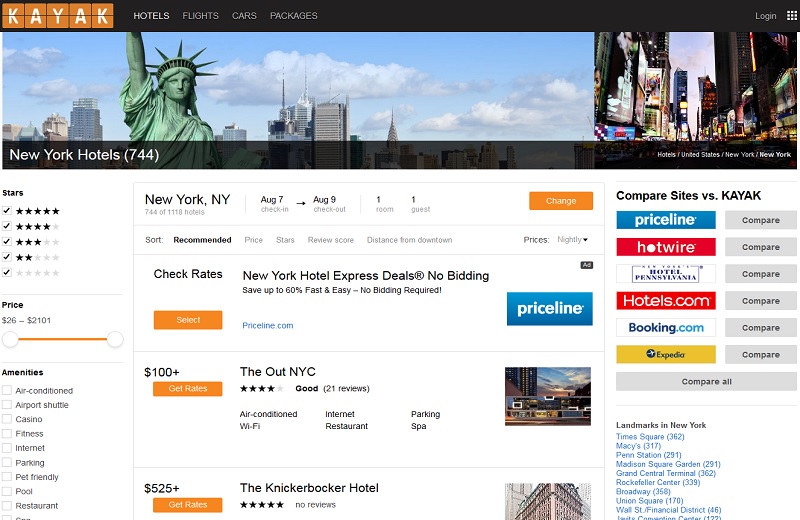Viewport: 800px width, 520px height.
Task: Click The Knickerbocker Hotel five-star rating
Action: click(261, 505)
